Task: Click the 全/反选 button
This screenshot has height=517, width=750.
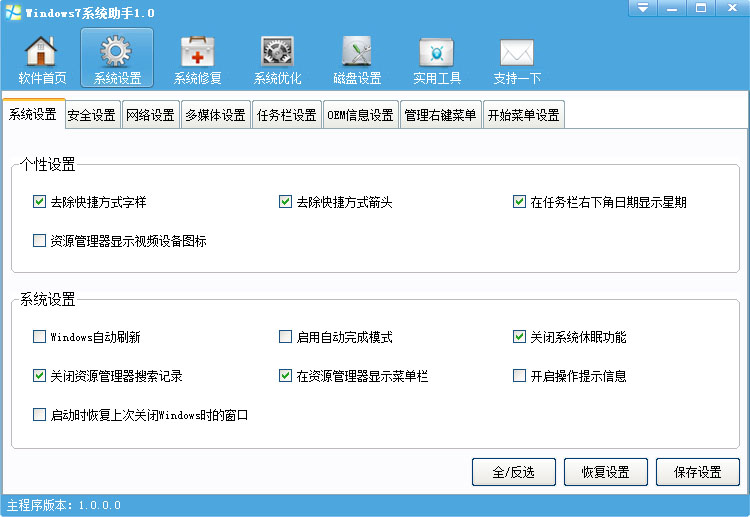Action: click(x=514, y=472)
